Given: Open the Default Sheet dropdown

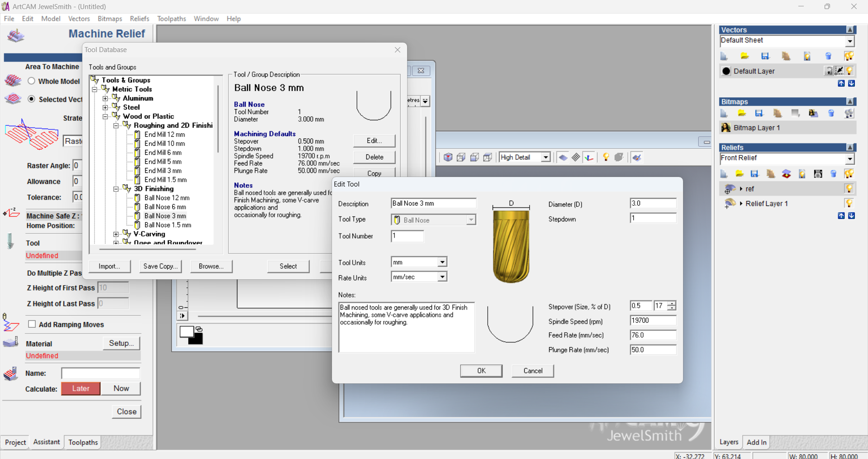Looking at the screenshot, I should coord(850,41).
